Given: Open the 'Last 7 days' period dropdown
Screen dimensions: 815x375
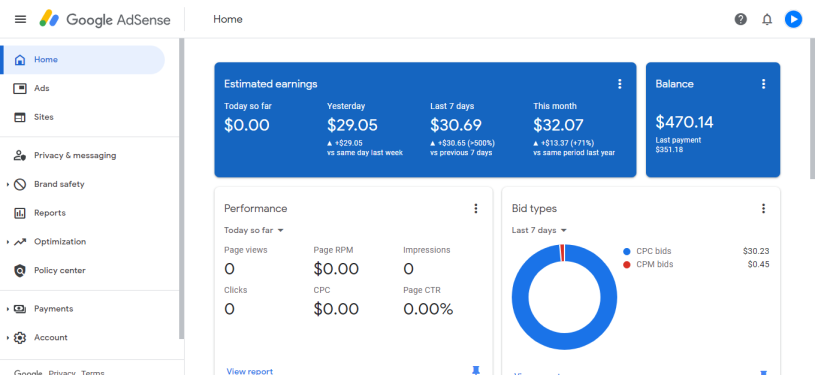Looking at the screenshot, I should (539, 230).
